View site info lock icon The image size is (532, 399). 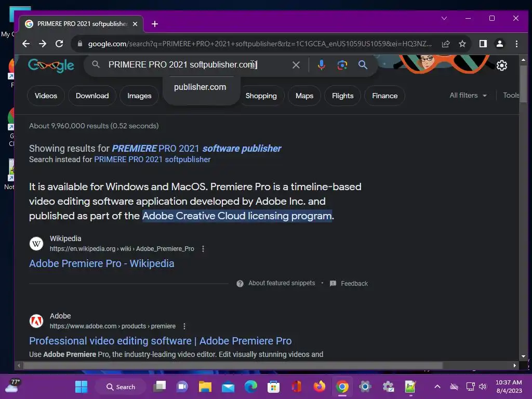coord(79,44)
